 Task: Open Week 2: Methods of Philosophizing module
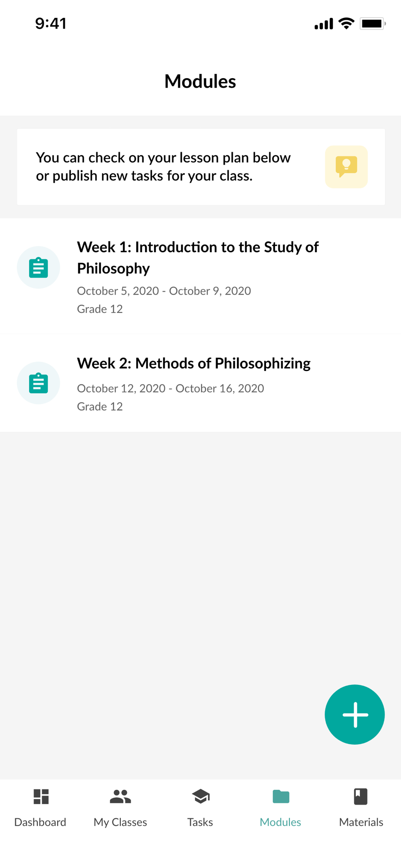tap(194, 363)
